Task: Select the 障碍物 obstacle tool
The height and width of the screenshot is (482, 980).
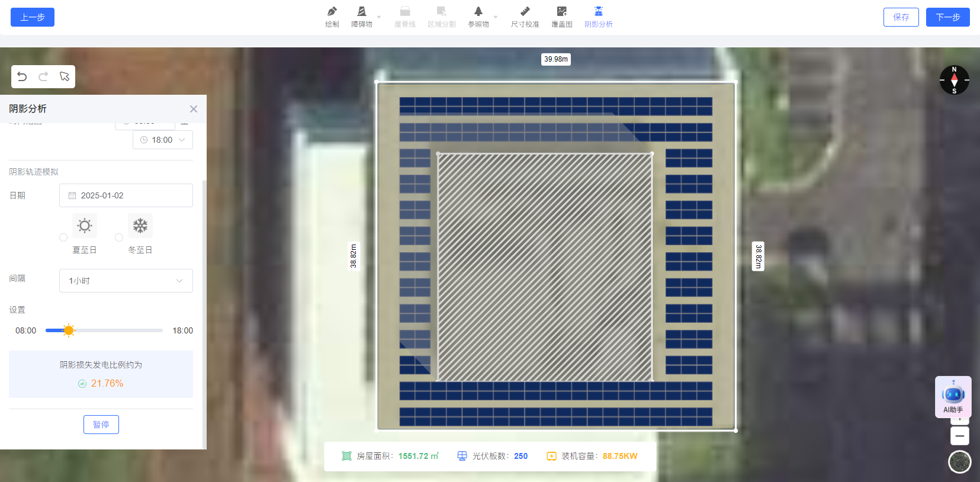Action: point(362,17)
